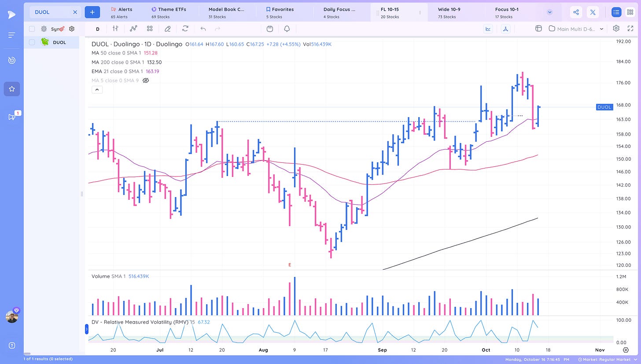Click the fullscreen expand icon
This screenshot has width=641, height=364.
tap(630, 29)
